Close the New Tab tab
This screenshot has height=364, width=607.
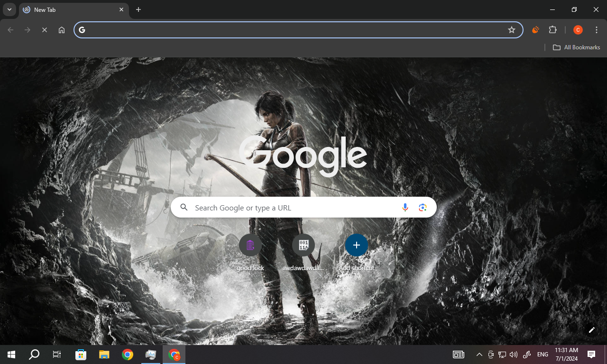121,9
